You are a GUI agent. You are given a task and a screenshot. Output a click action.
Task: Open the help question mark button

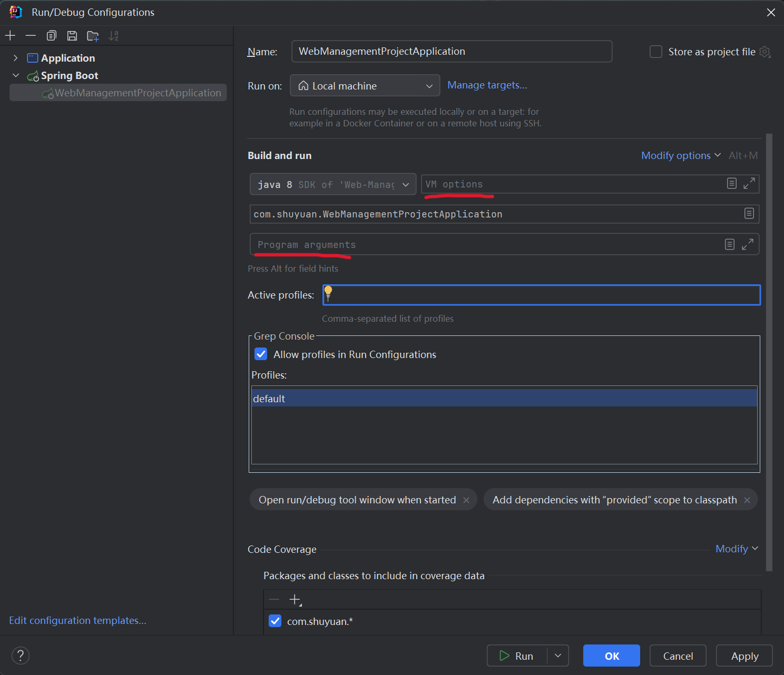click(x=21, y=656)
